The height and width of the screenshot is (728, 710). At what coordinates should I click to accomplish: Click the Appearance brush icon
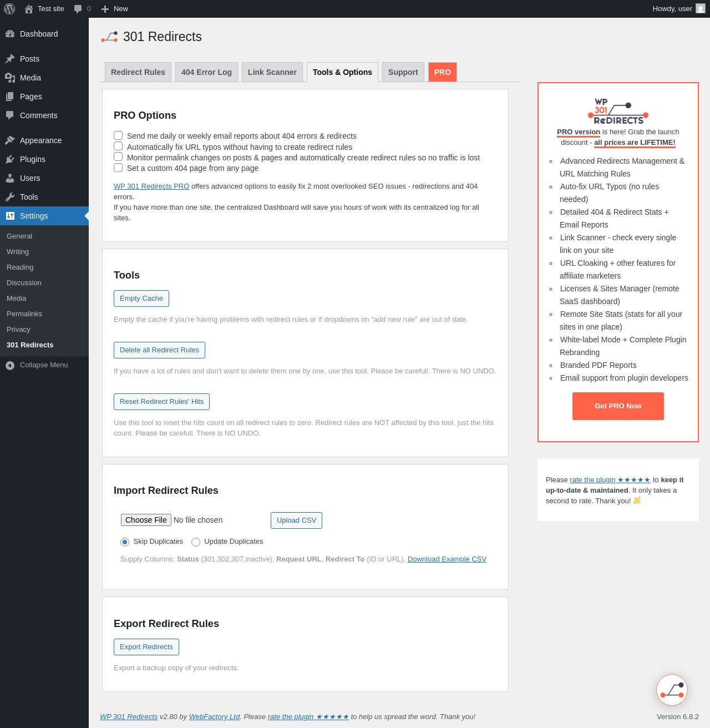(x=10, y=140)
